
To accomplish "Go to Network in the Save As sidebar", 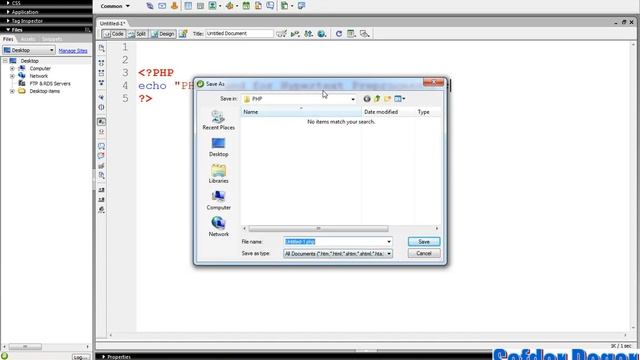I will pyautogui.click(x=218, y=227).
